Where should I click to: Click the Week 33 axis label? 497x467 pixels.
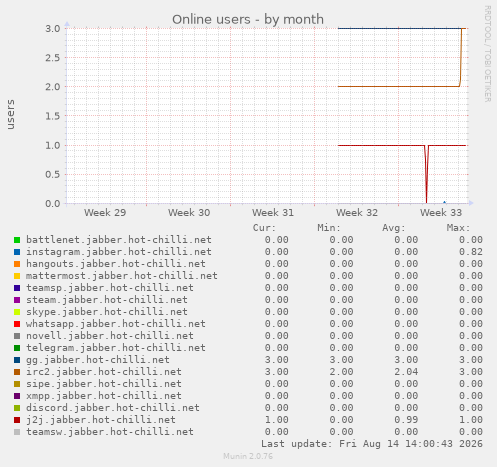pyautogui.click(x=441, y=213)
